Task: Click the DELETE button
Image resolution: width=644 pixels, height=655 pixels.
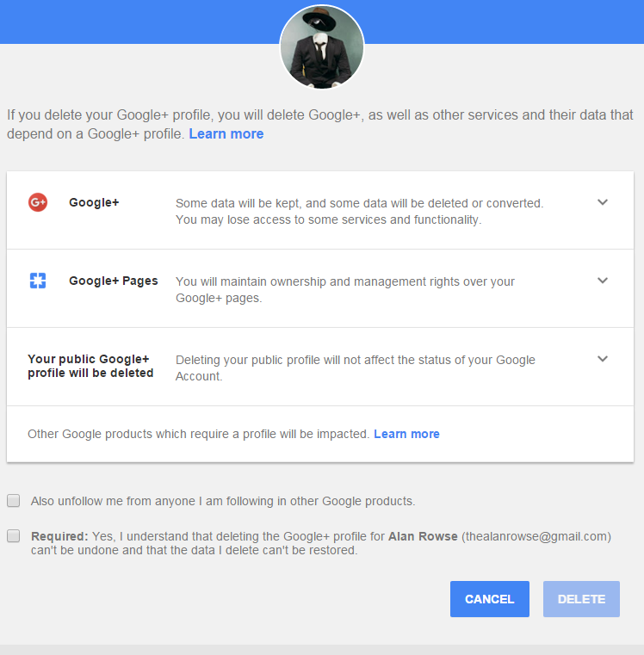Action: (x=581, y=598)
